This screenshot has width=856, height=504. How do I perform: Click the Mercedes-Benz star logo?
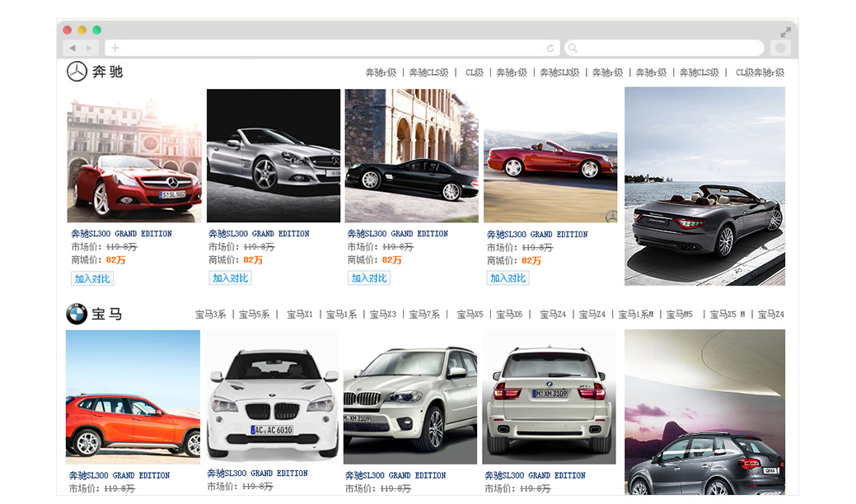77,72
